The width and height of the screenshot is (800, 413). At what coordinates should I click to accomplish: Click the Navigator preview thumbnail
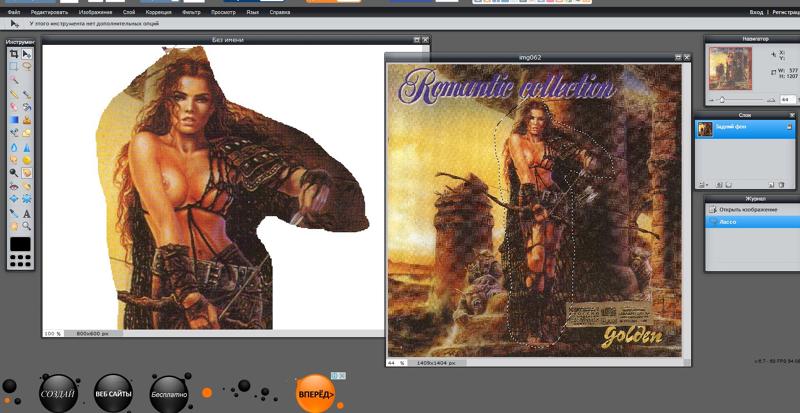[730, 68]
